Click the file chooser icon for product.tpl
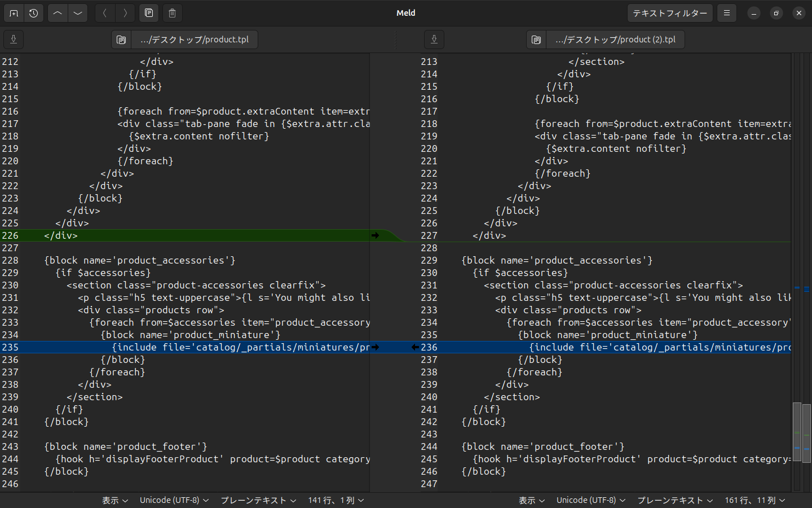The height and width of the screenshot is (508, 812). click(121, 40)
